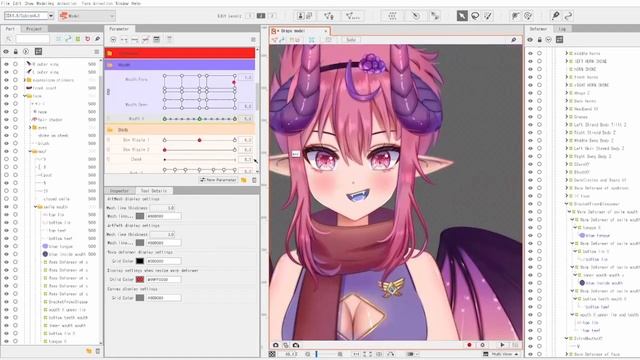Click the first keyform icon in Parameter toolbar

(x=113, y=39)
